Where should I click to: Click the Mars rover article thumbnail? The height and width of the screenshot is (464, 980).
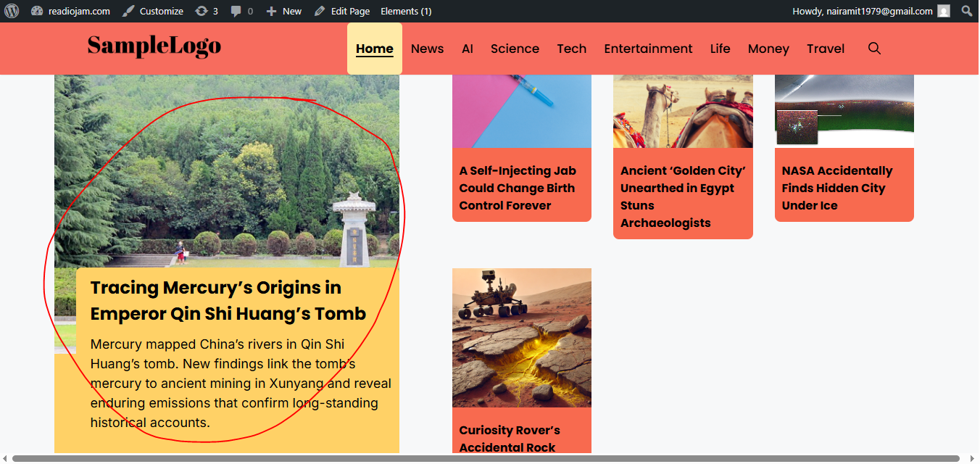point(522,338)
